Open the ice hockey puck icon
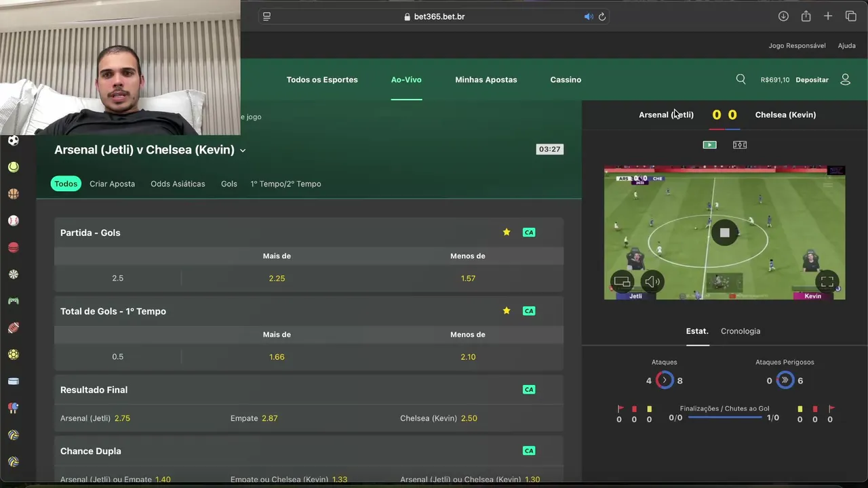868x488 pixels. tap(13, 382)
